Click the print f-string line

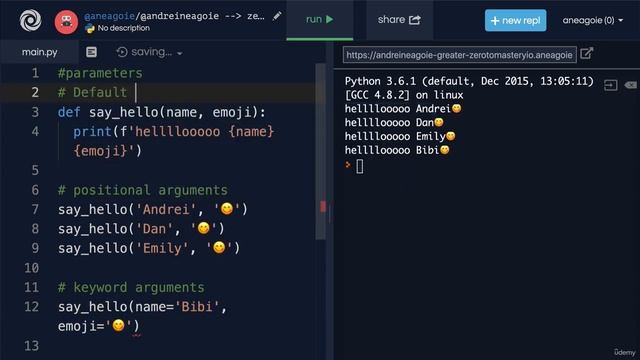(x=173, y=131)
